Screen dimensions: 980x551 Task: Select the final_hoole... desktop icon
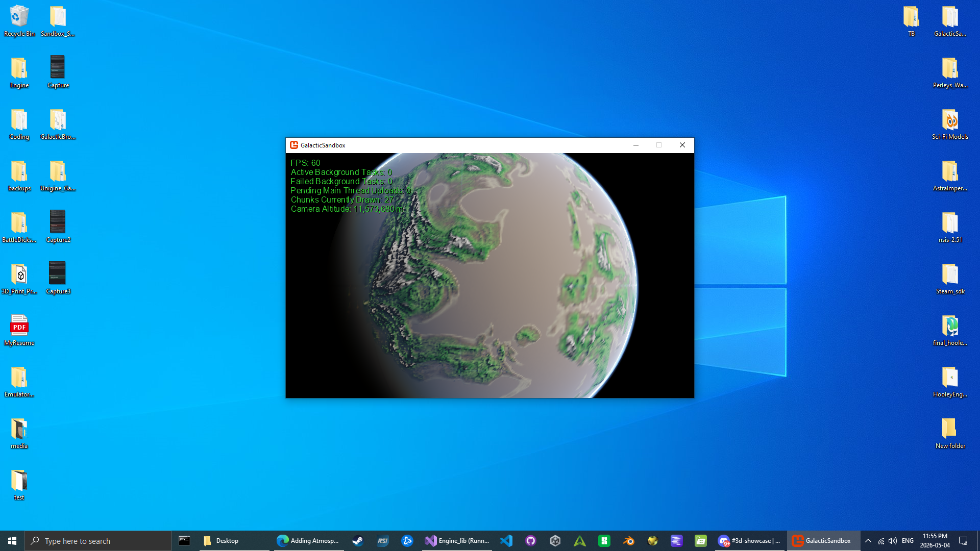[x=950, y=330]
